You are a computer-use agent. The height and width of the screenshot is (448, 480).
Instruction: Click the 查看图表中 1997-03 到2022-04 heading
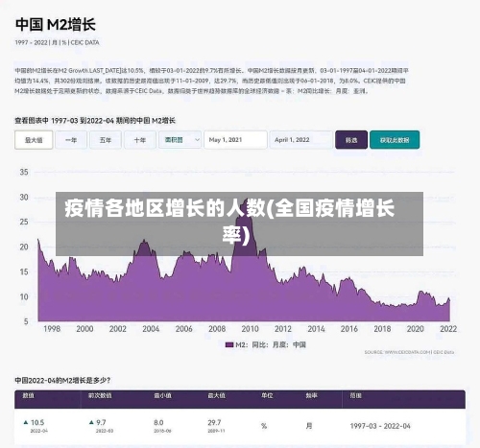pos(95,121)
